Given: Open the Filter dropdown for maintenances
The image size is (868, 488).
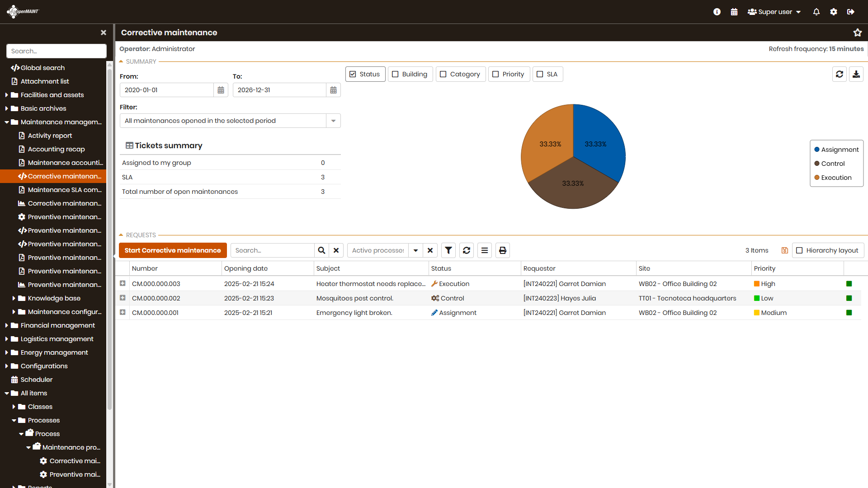Looking at the screenshot, I should (333, 121).
